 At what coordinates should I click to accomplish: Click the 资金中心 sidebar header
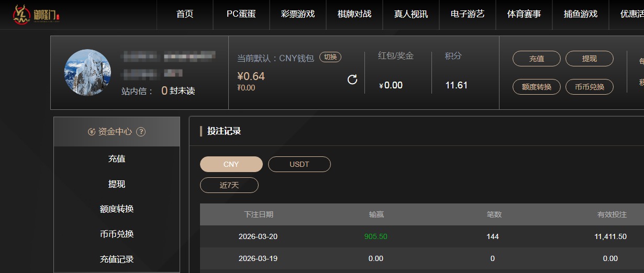click(x=117, y=132)
